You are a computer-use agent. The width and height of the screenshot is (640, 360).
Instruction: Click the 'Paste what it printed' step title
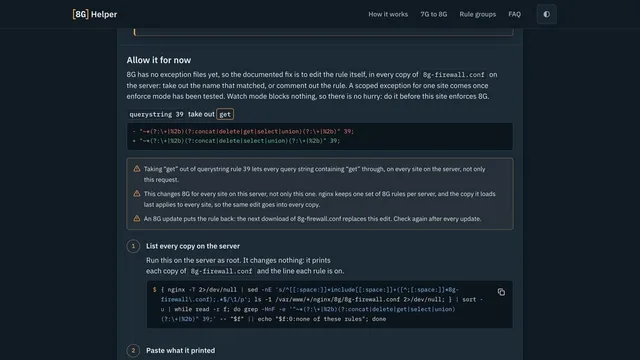pyautogui.click(x=180, y=351)
